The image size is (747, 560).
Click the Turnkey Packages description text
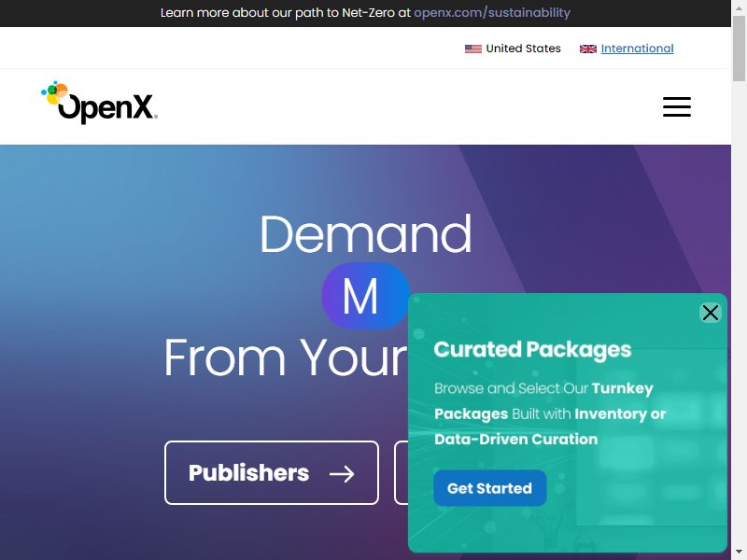[x=550, y=413]
